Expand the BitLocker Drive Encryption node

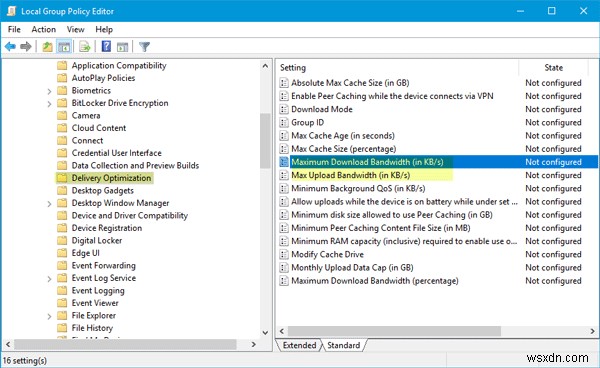click(x=49, y=104)
